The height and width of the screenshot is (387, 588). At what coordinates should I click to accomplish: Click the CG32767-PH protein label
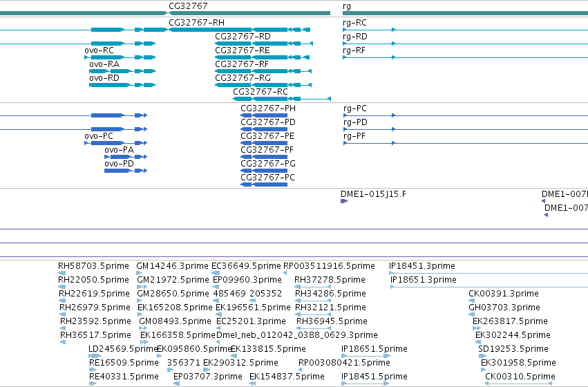[268, 108]
